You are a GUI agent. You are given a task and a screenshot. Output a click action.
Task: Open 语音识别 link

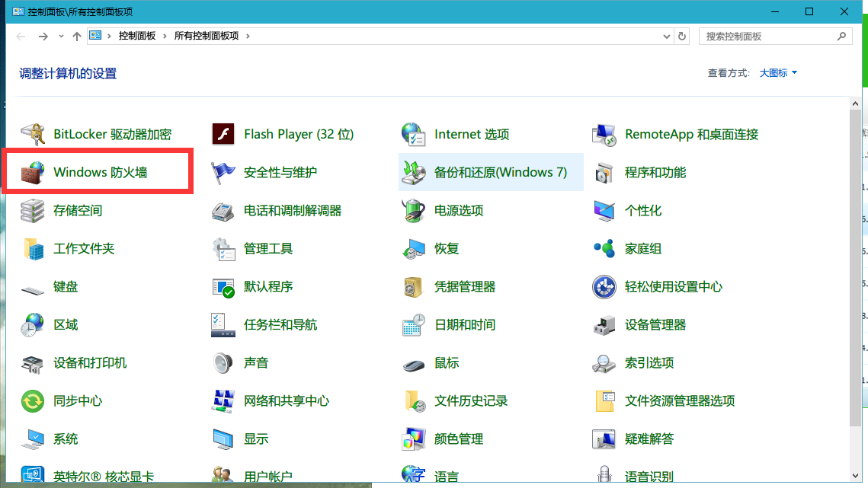pyautogui.click(x=649, y=477)
